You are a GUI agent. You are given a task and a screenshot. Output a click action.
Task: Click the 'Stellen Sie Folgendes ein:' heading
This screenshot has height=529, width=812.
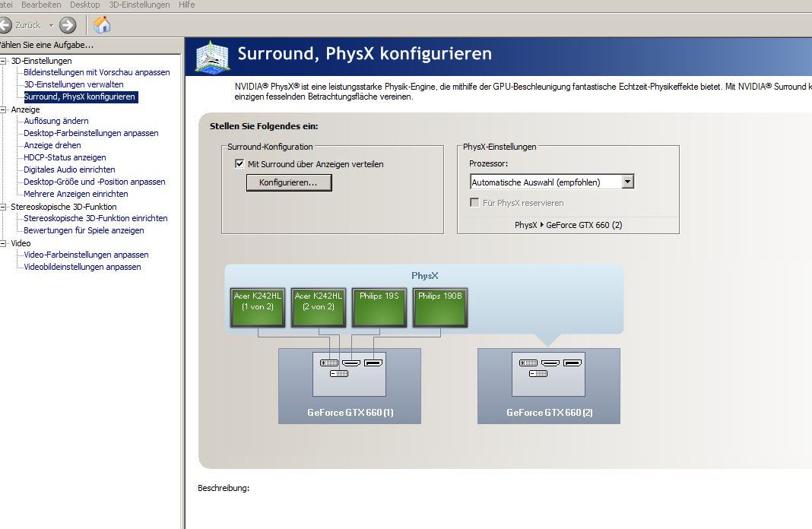264,126
